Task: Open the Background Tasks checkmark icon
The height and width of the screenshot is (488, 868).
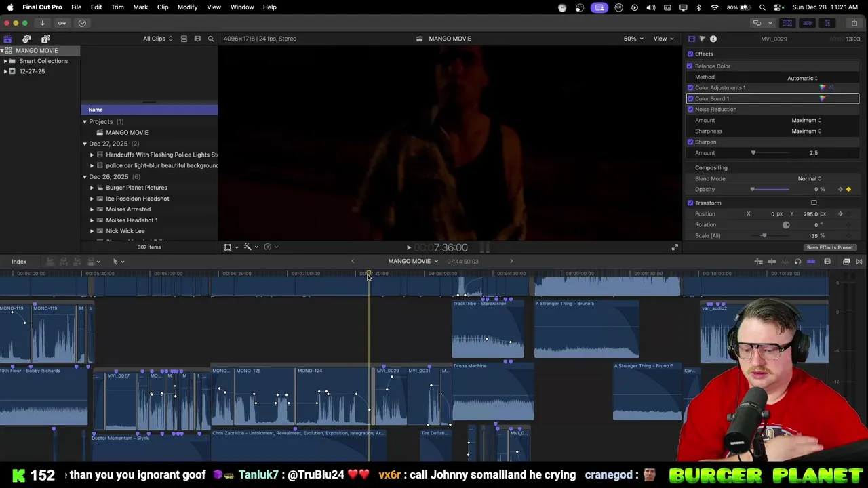Action: click(82, 23)
